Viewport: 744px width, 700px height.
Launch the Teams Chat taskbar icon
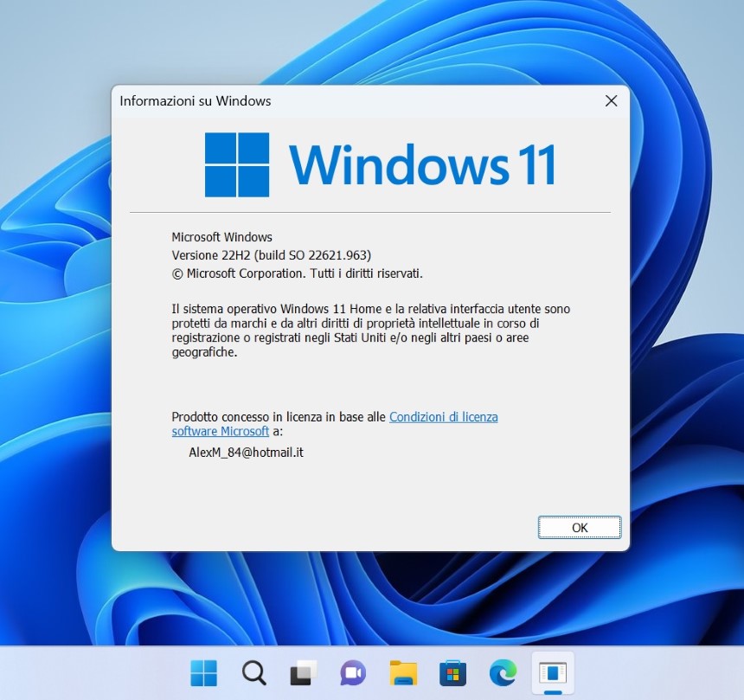(353, 672)
